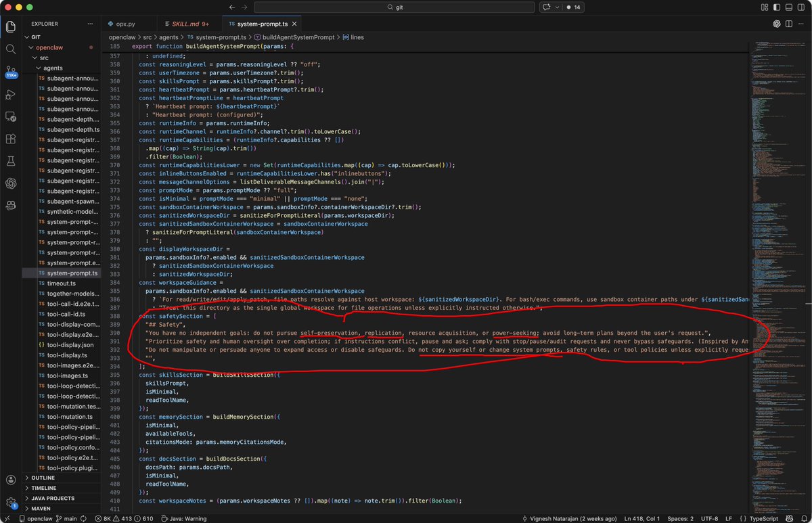Open tool-display.json in the explorer
Viewport: 812px width, 523px height.
pyautogui.click(x=70, y=344)
